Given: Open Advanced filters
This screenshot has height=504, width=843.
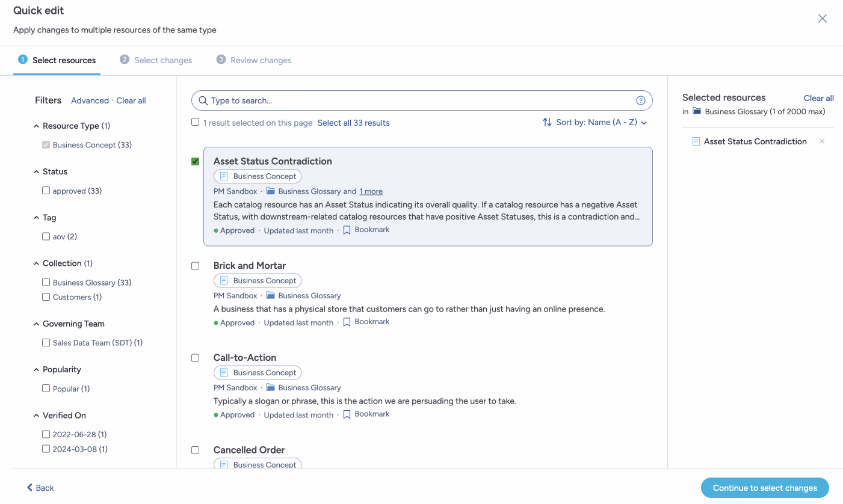Looking at the screenshot, I should pyautogui.click(x=90, y=100).
